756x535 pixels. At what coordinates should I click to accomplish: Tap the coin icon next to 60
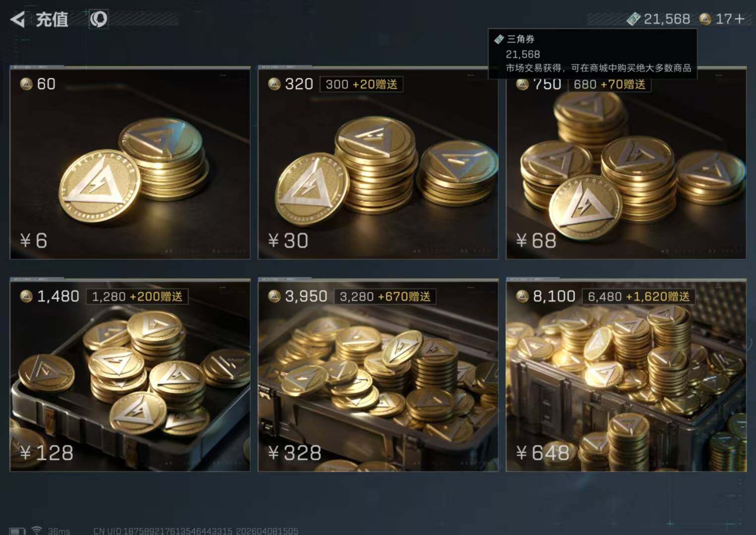pos(26,84)
